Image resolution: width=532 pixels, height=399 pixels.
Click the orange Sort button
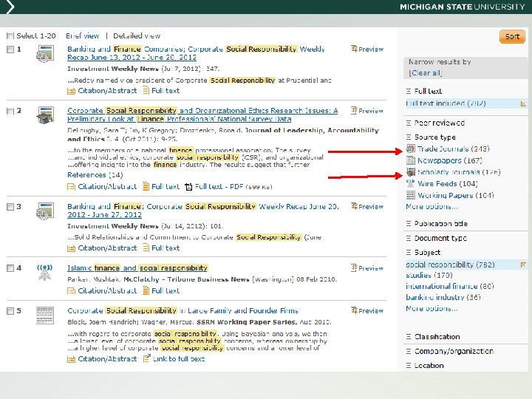click(x=512, y=36)
